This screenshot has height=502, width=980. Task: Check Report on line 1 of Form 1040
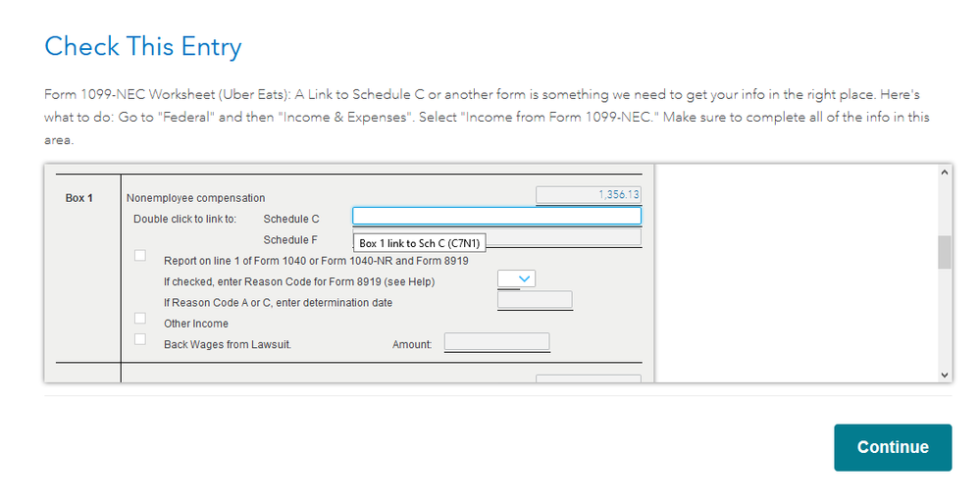pos(140,255)
